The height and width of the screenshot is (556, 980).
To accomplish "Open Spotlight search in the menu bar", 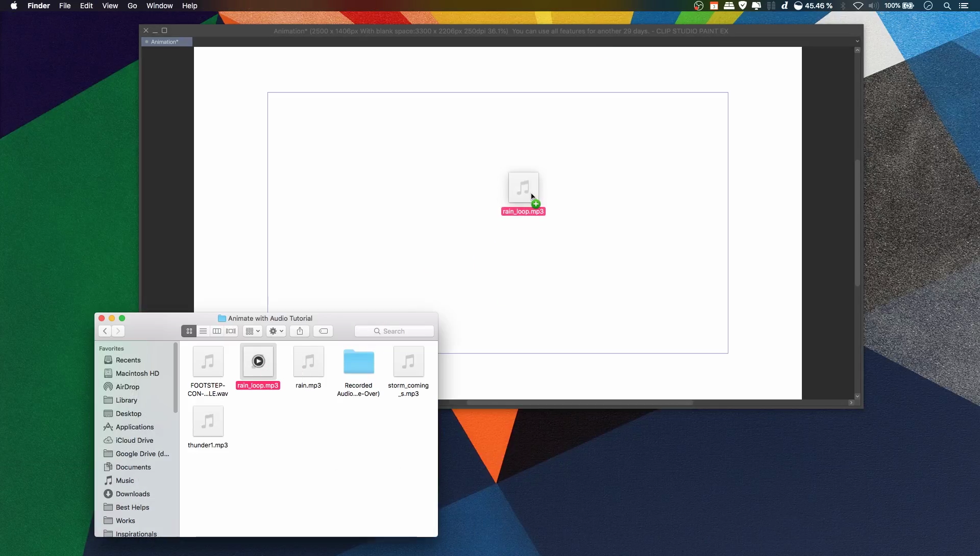I will click(x=947, y=6).
